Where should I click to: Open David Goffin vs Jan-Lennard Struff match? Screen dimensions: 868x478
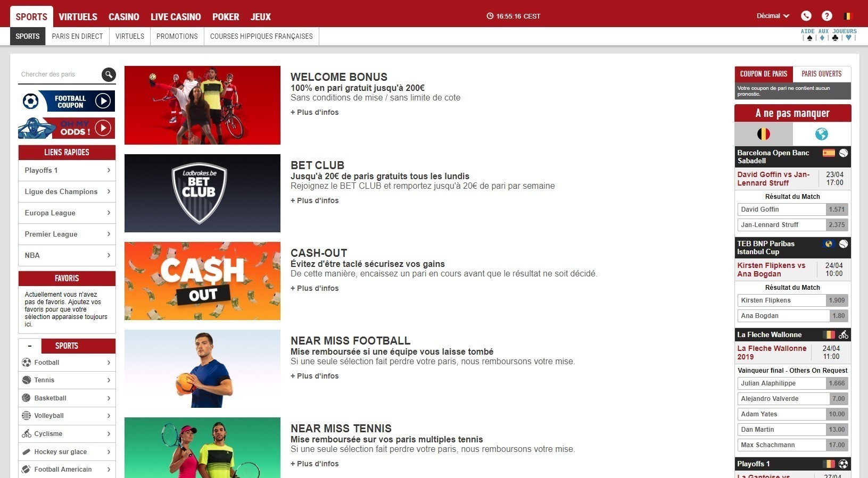(773, 179)
